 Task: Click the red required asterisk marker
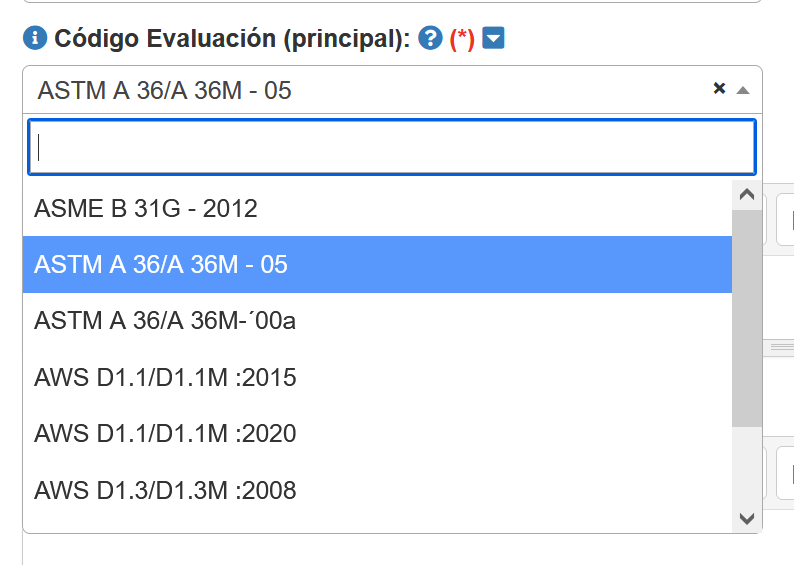[x=462, y=40]
